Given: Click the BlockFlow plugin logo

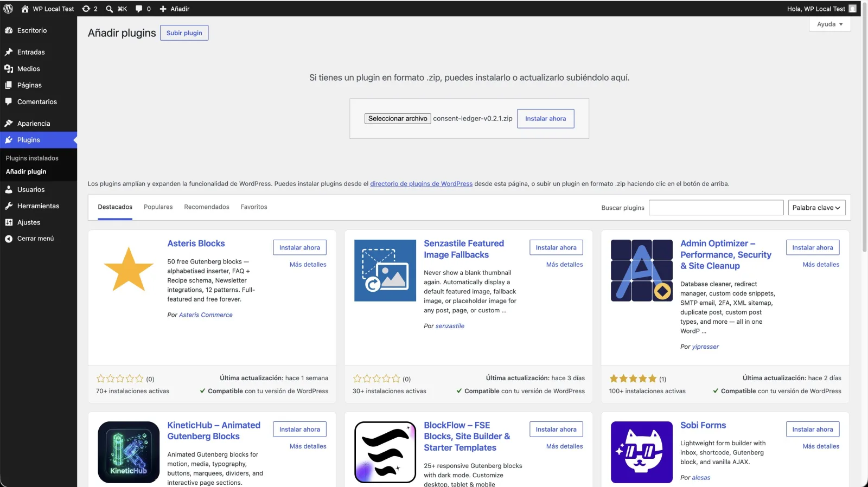Looking at the screenshot, I should point(385,452).
